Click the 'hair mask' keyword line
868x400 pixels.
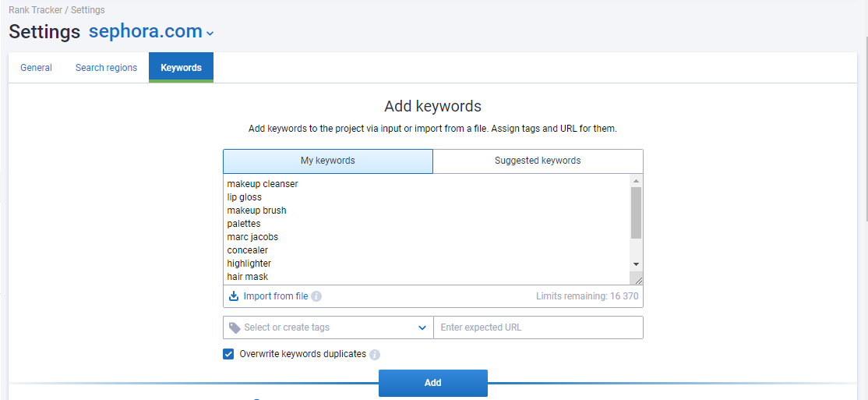click(248, 277)
